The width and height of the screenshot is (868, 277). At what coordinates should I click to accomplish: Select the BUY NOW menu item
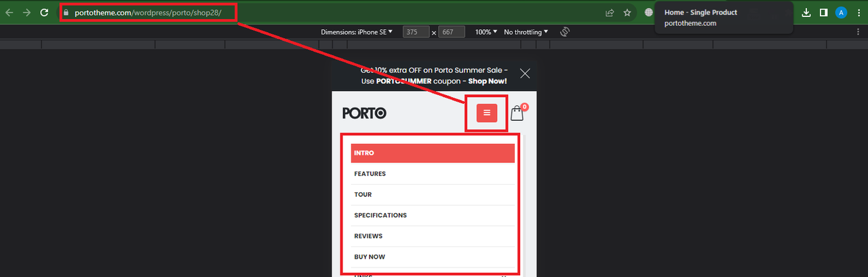click(x=433, y=257)
